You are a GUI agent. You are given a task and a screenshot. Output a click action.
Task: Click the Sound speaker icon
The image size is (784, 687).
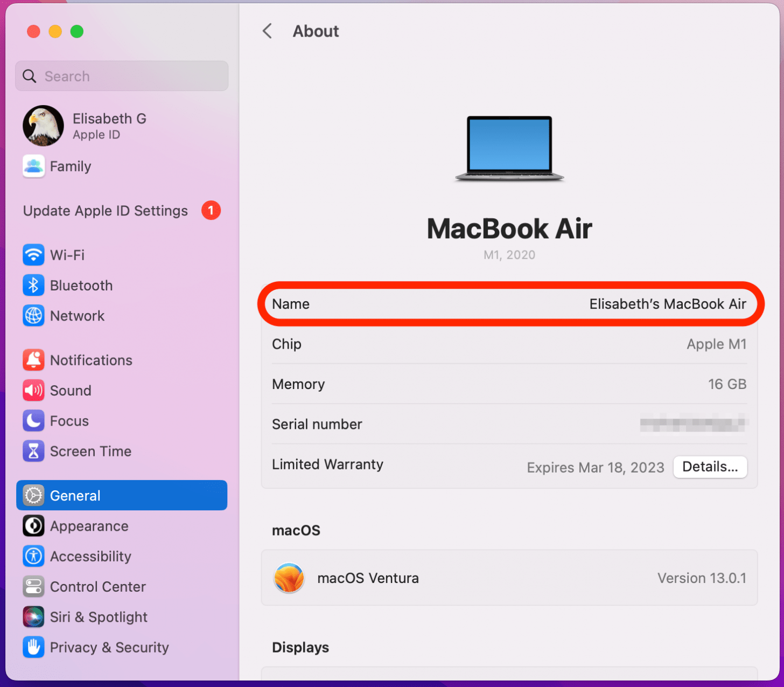(33, 391)
